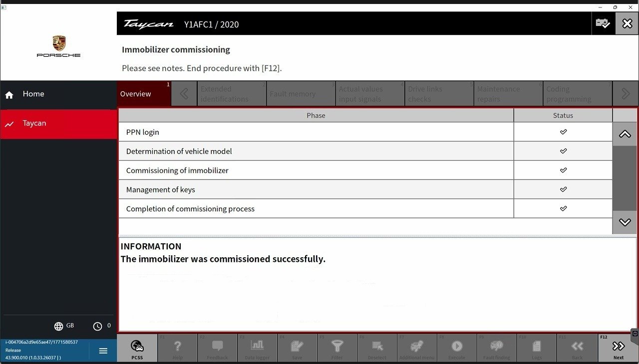
Task: Select the Overview tab
Action: click(144, 94)
